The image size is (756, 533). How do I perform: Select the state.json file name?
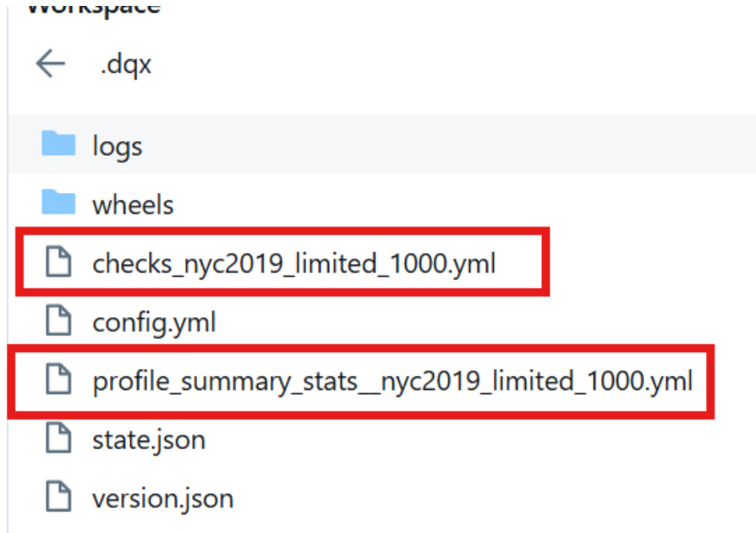[x=149, y=441]
